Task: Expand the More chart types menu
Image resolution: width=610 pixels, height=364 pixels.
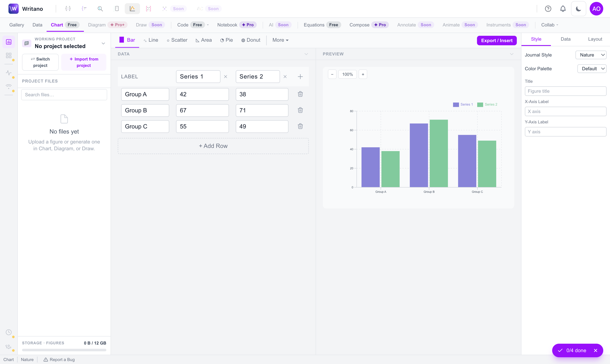Action: pos(280,40)
